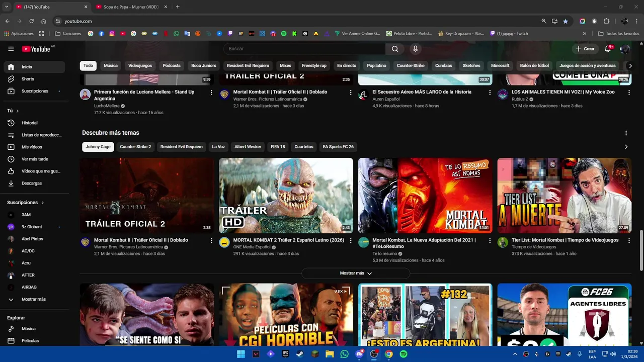
Task: Expand the Tú section chevron
Action: coord(18,111)
